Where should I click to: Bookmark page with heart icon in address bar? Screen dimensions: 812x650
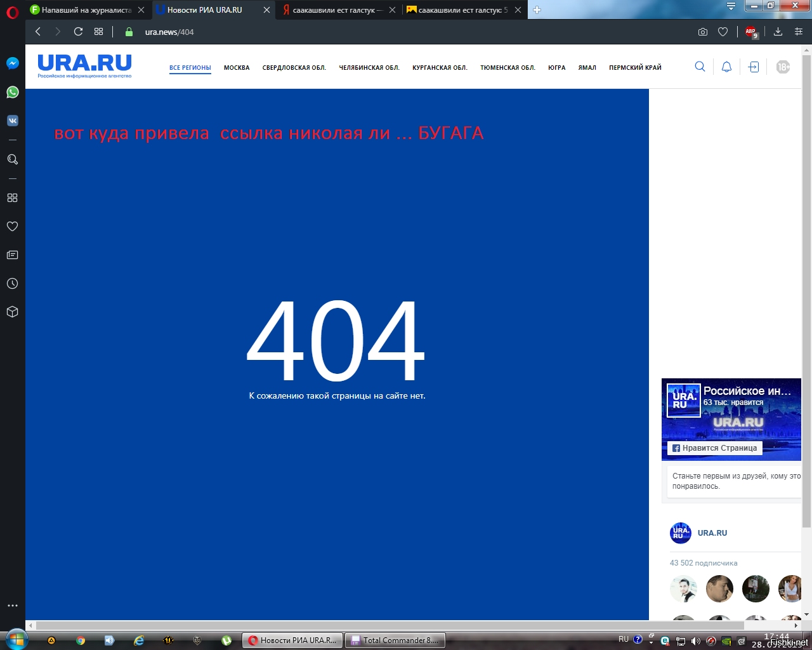pos(723,32)
